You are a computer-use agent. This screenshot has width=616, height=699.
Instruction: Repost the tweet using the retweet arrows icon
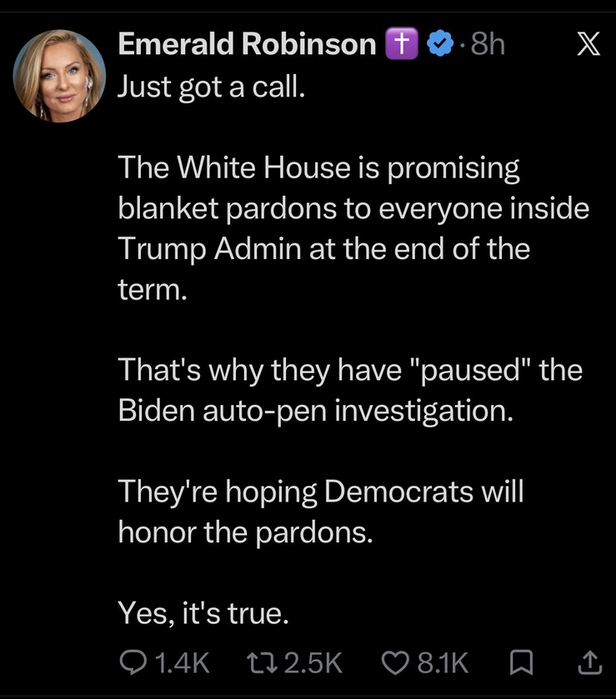pyautogui.click(x=263, y=662)
